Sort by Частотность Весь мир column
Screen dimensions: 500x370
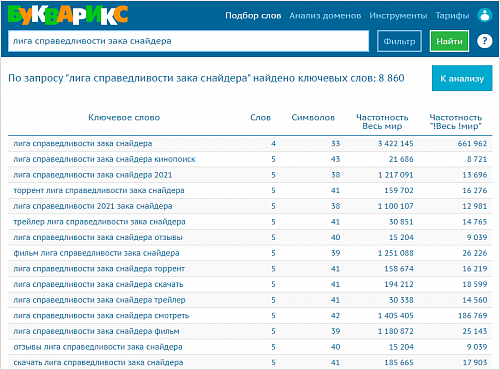382,122
